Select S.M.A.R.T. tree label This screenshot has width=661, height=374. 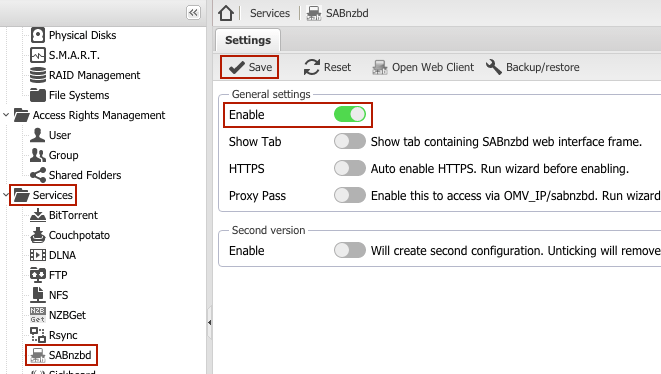coord(74,55)
